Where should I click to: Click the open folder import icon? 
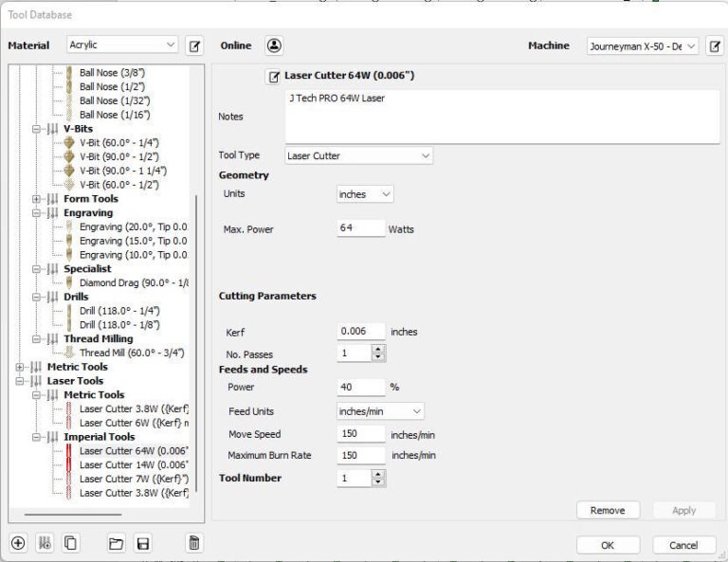click(x=117, y=543)
